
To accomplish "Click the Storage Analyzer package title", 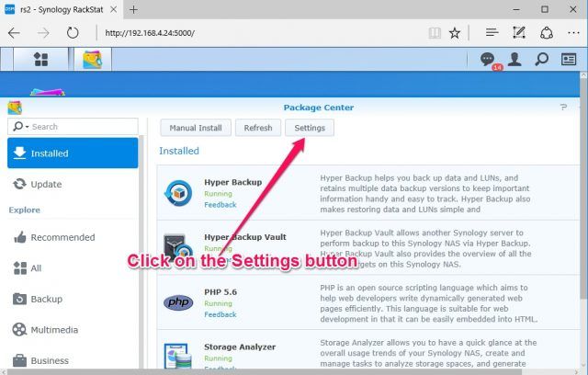I will coord(240,347).
